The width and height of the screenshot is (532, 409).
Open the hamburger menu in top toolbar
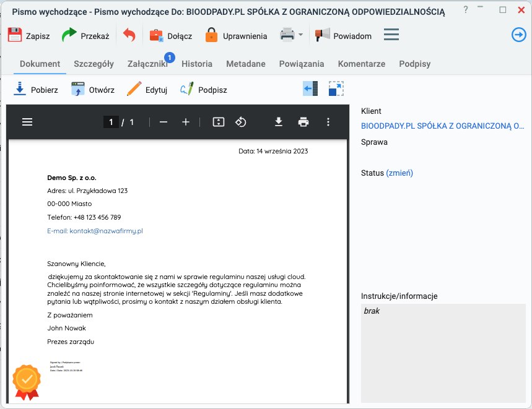(x=391, y=35)
